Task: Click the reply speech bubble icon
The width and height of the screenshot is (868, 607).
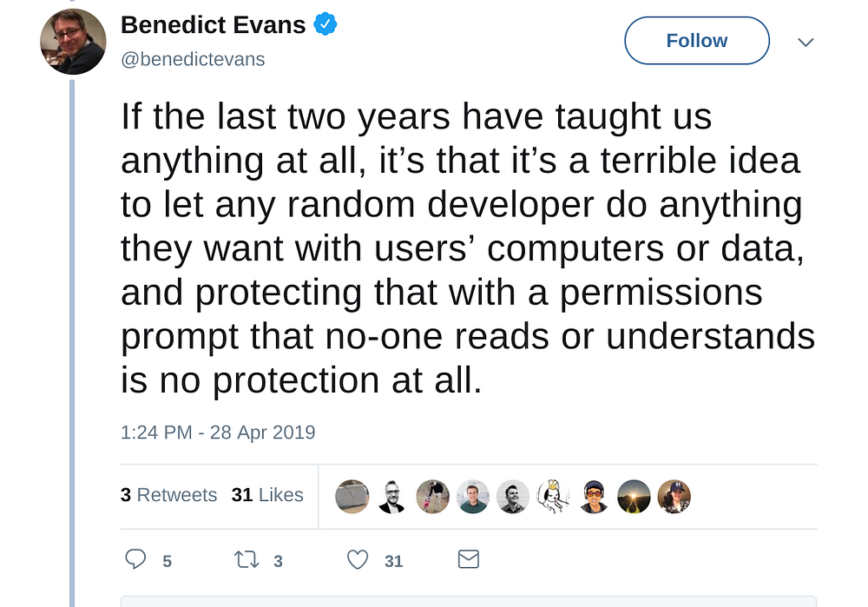Action: coord(135,559)
